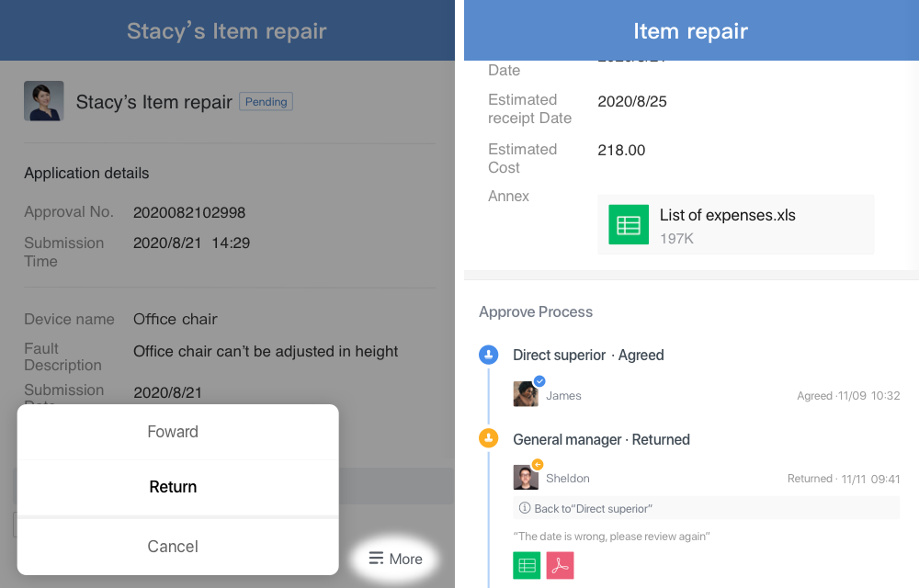
Task: Click the info icon beside Back to Direct superior
Action: coord(525,508)
